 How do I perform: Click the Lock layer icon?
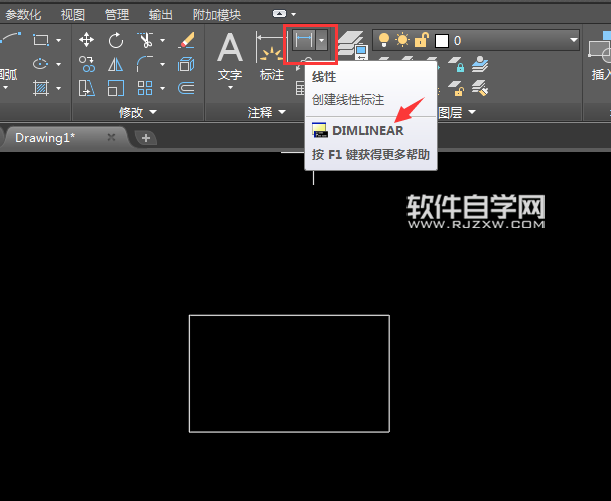click(x=455, y=65)
